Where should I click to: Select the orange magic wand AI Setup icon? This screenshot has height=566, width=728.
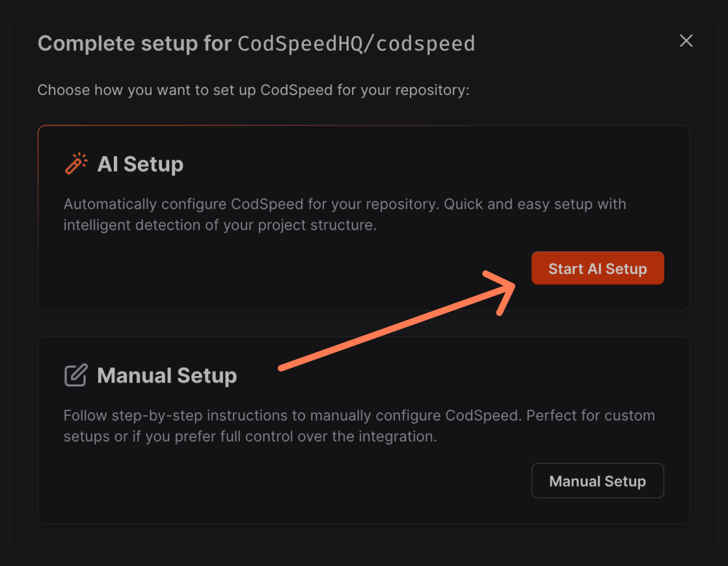76,163
